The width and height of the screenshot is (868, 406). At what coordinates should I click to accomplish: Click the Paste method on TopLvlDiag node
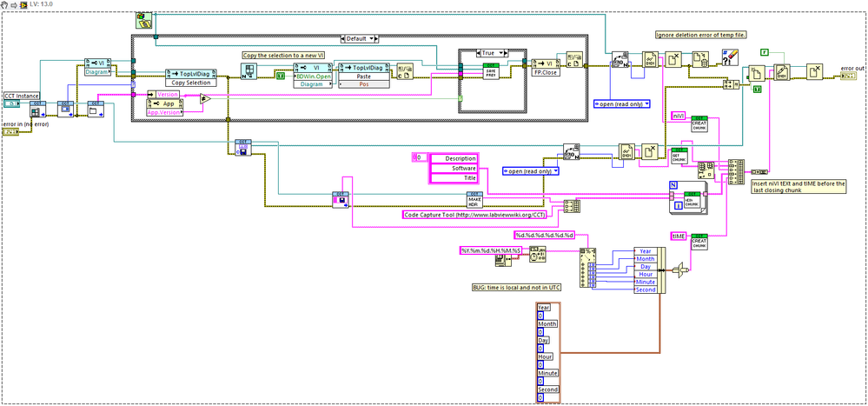(x=363, y=76)
